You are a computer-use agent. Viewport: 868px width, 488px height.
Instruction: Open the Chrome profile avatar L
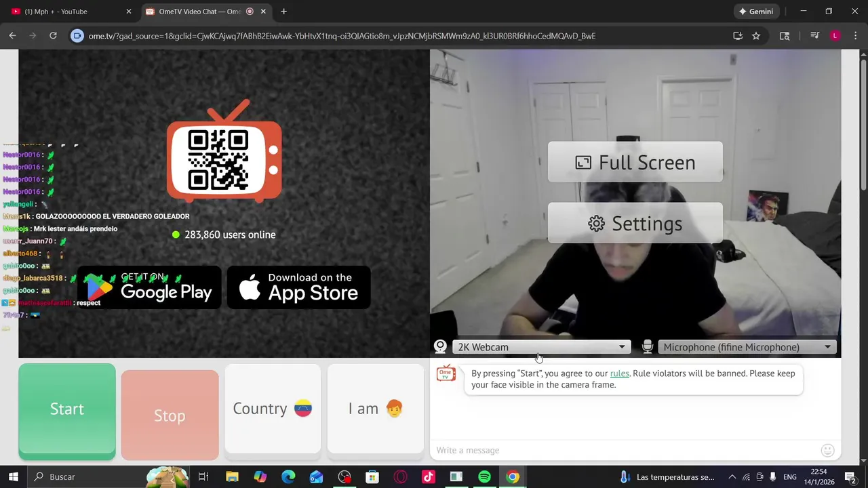835,36
